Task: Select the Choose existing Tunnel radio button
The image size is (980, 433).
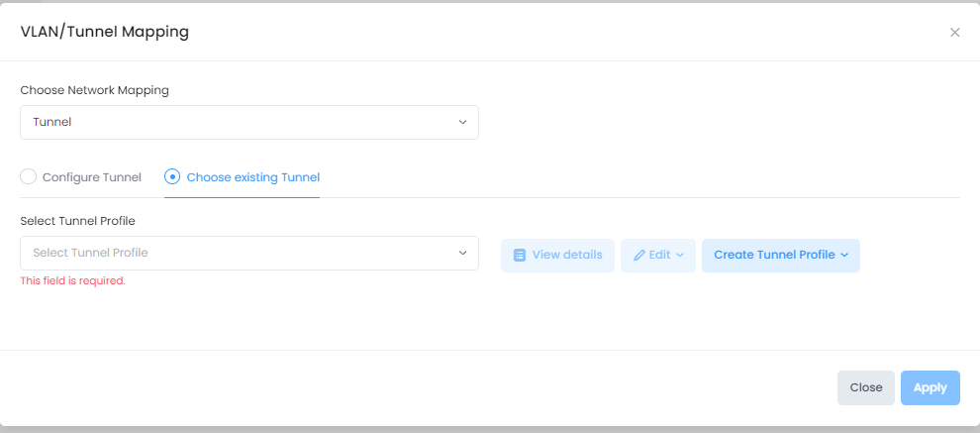Action: point(172,177)
